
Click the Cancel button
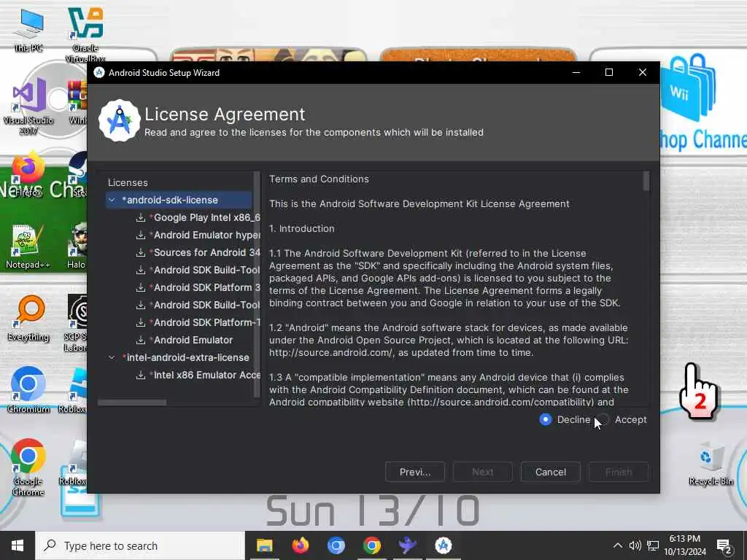click(x=550, y=472)
